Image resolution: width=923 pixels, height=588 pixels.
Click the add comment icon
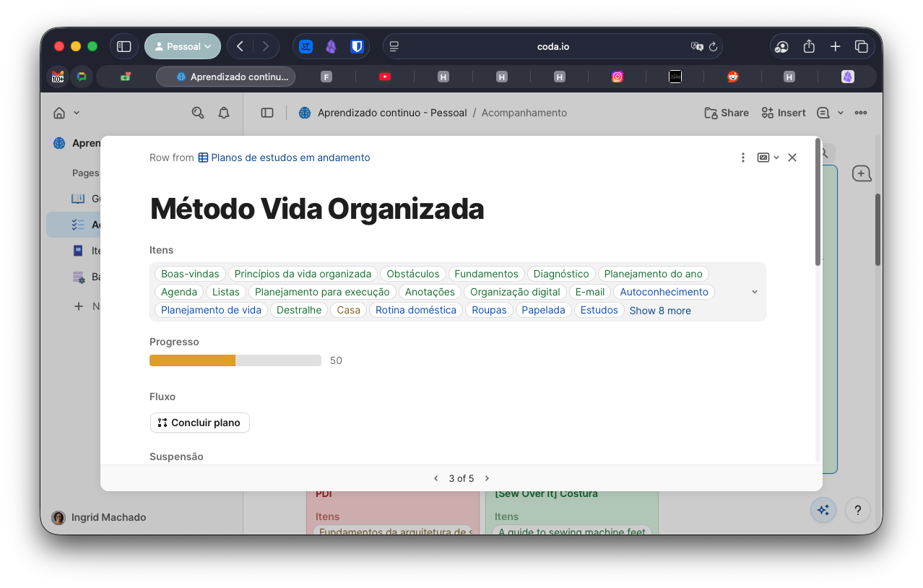pos(861,173)
